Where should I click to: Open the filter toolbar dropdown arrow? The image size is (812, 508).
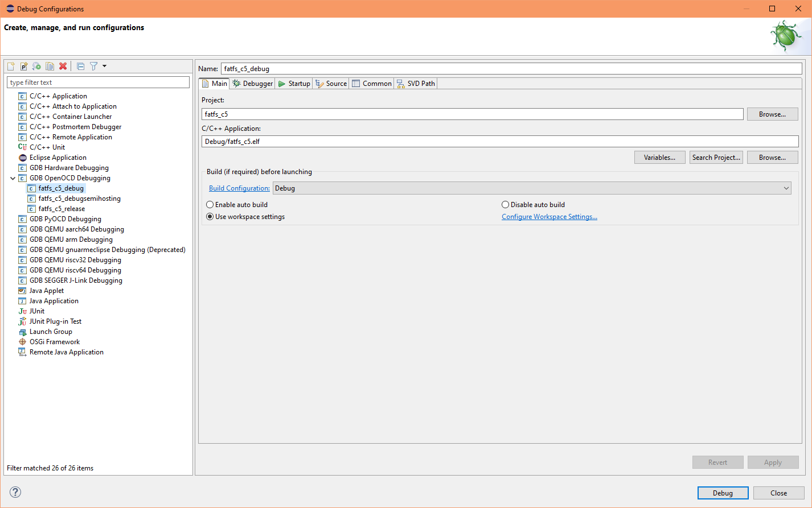pos(102,66)
